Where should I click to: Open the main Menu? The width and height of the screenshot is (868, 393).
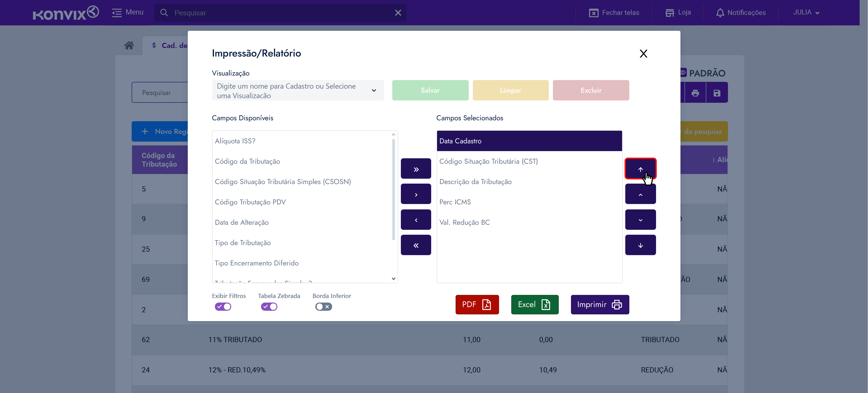tap(128, 12)
